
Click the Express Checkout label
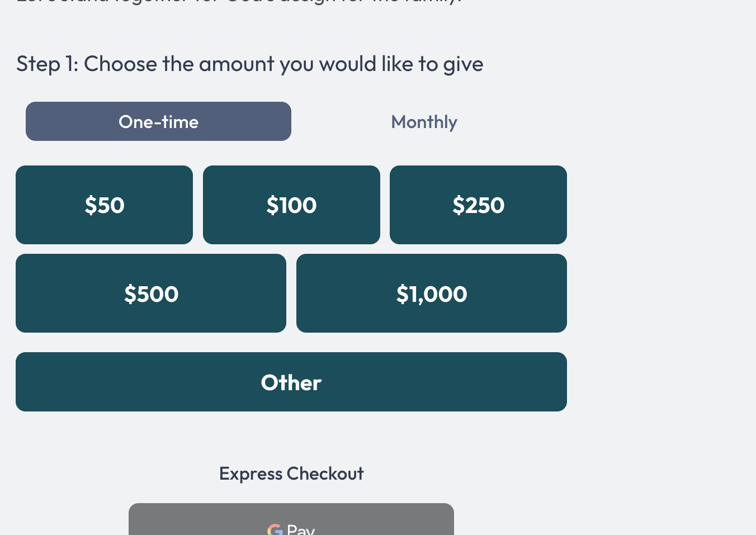tap(291, 474)
